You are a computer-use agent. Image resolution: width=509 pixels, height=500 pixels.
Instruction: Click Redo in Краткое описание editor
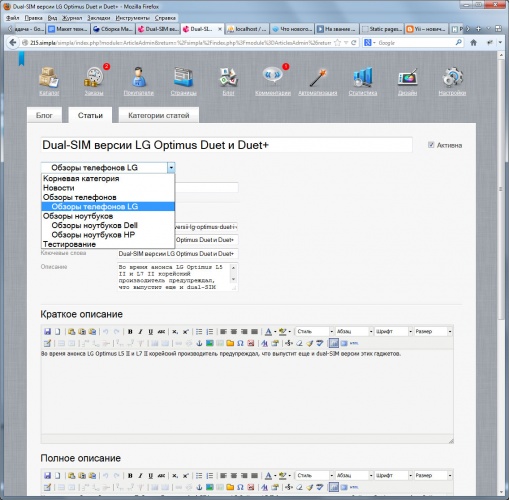coord(116,331)
